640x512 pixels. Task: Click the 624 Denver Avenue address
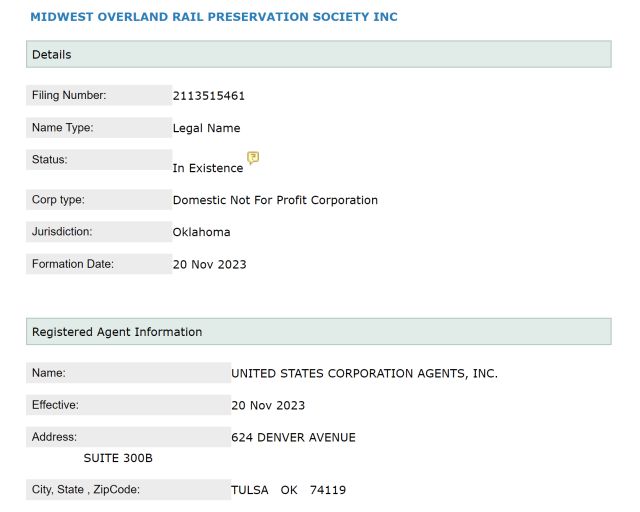click(293, 438)
